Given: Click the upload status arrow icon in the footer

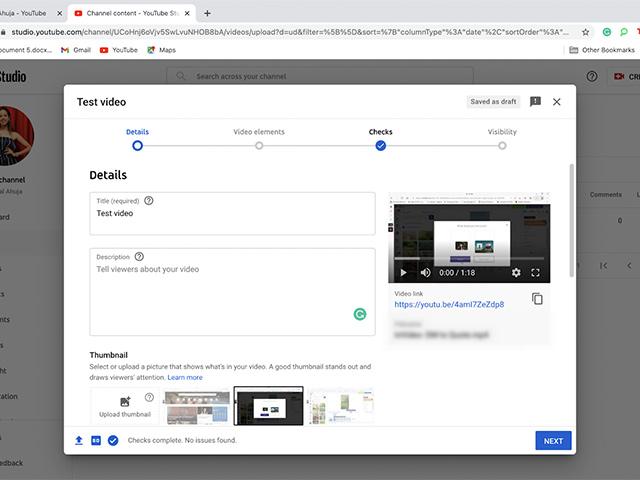Looking at the screenshot, I should pyautogui.click(x=79, y=440).
